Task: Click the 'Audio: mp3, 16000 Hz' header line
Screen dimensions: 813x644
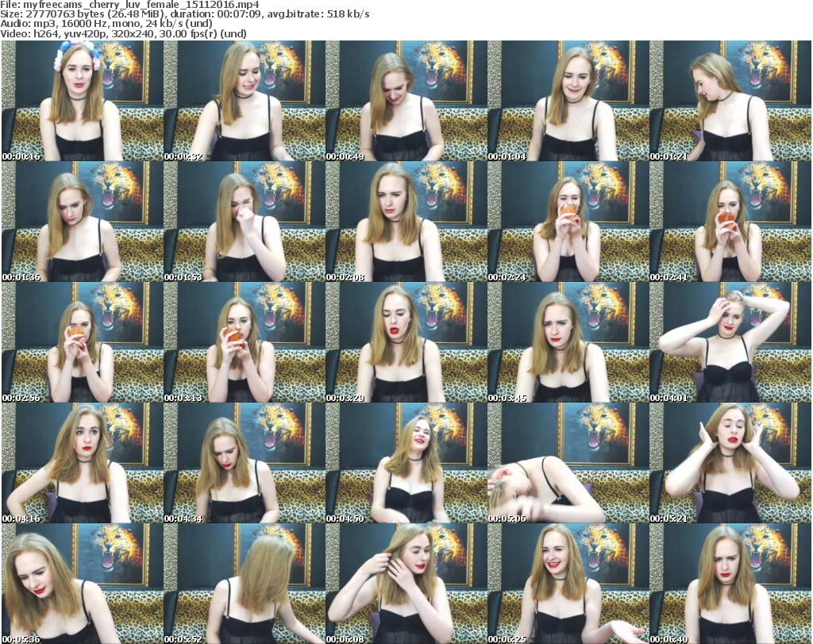Action: [106, 24]
